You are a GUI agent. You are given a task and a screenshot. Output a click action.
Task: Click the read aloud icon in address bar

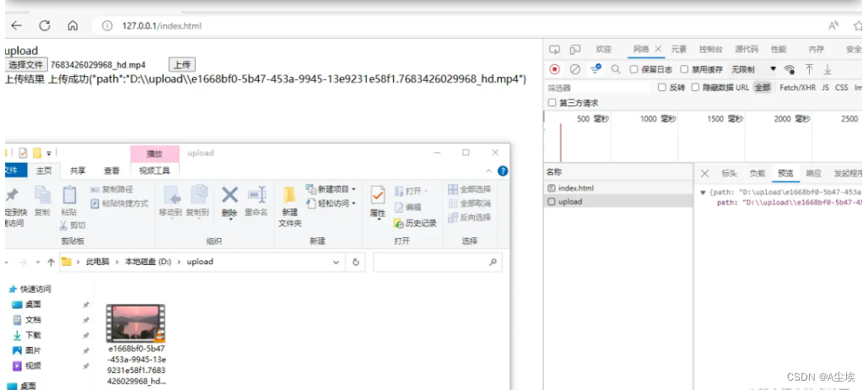(833, 25)
